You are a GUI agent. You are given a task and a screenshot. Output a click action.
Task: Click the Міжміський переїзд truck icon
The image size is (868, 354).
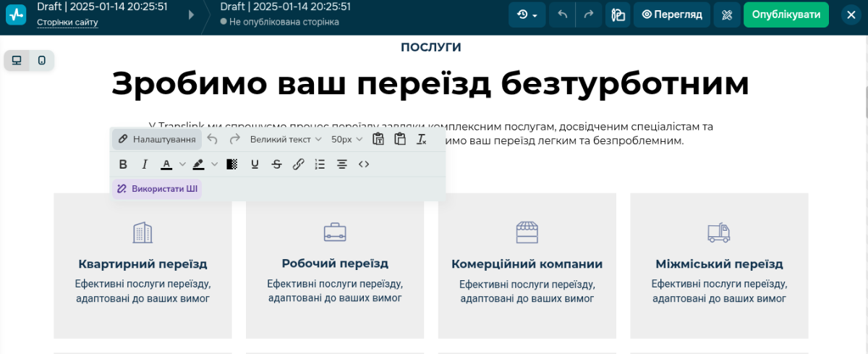coord(719,232)
